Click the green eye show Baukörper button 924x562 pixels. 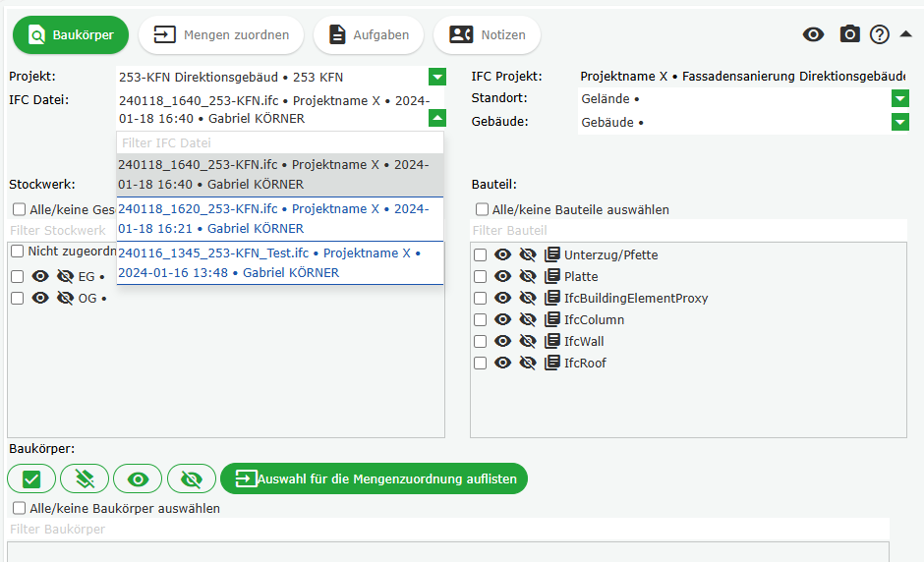(x=138, y=478)
